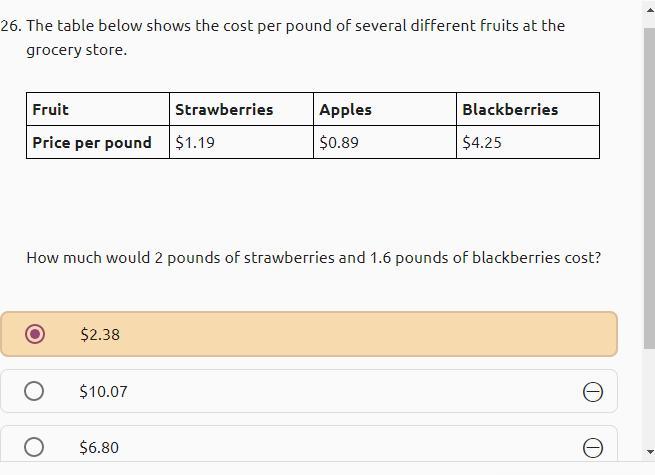Click the $4.25 price cell

(x=482, y=142)
